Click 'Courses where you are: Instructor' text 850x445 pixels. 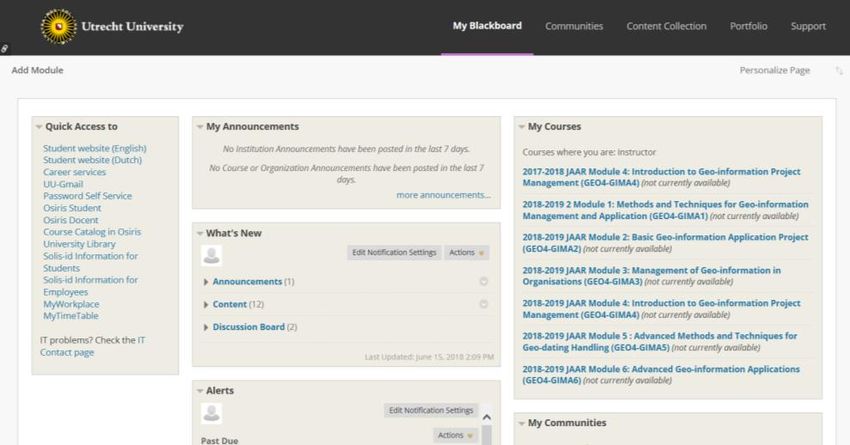click(x=589, y=152)
